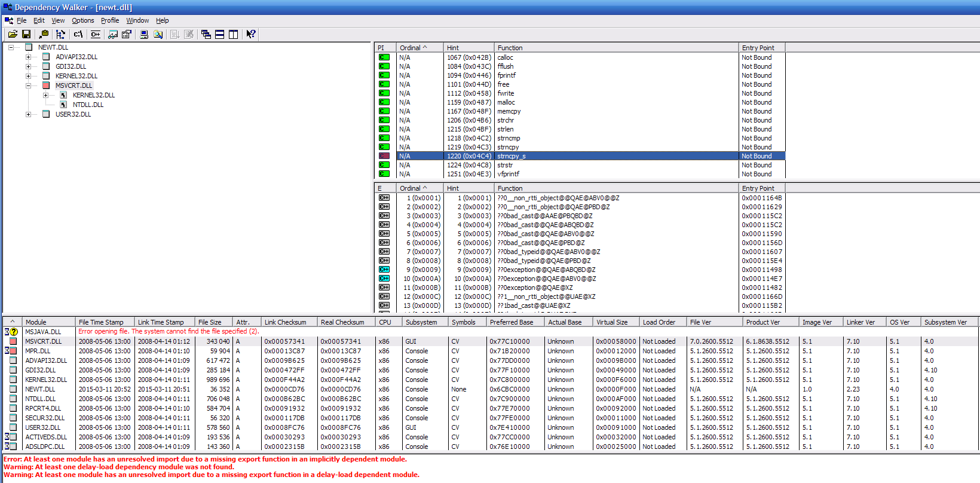Expand the USER32.DLL tree node
This screenshot has height=483, width=980.
pyautogui.click(x=28, y=114)
